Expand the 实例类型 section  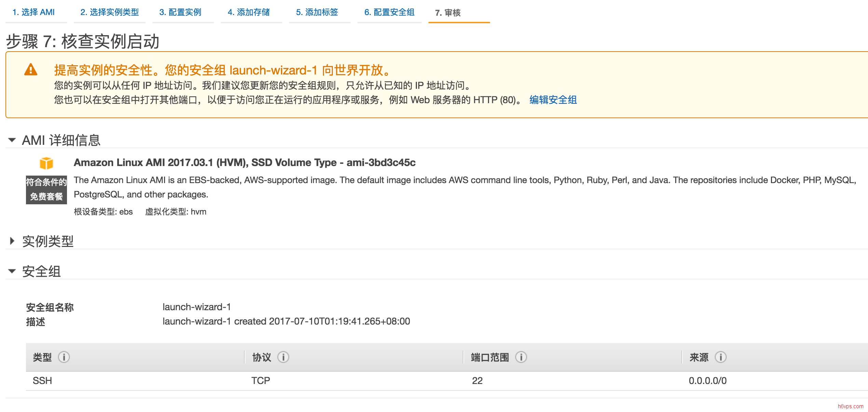12,241
